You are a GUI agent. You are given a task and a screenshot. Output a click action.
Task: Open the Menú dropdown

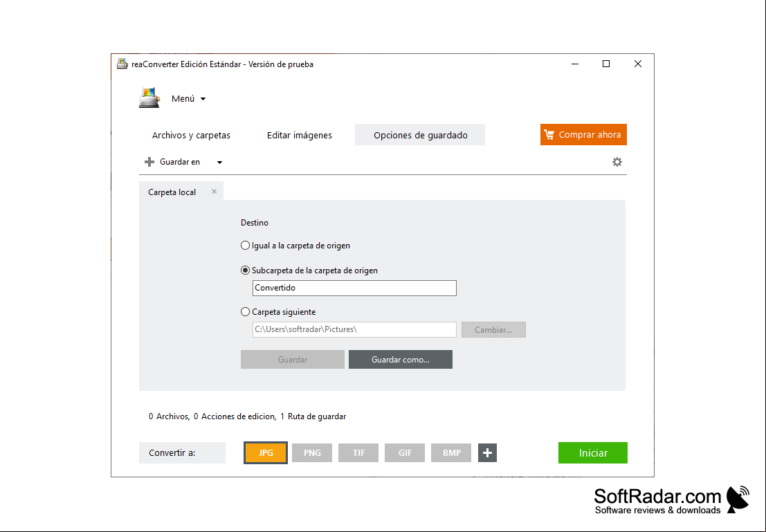tap(189, 99)
